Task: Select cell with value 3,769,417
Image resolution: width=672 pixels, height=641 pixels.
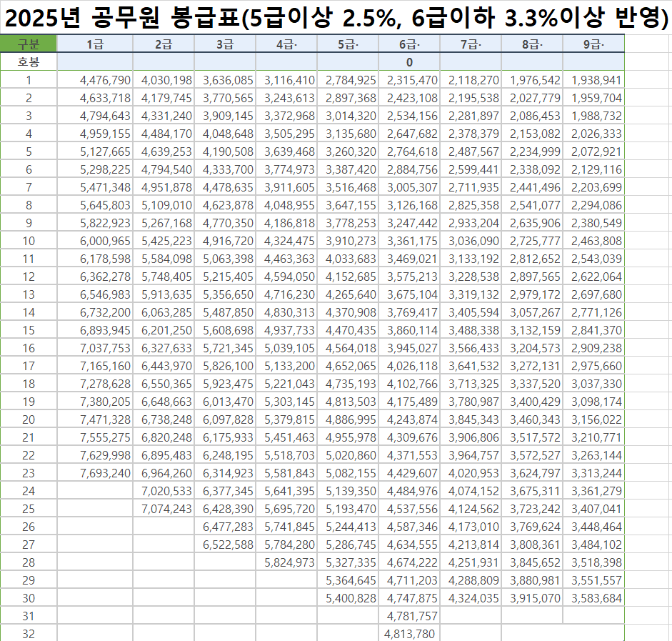Action: click(x=409, y=312)
